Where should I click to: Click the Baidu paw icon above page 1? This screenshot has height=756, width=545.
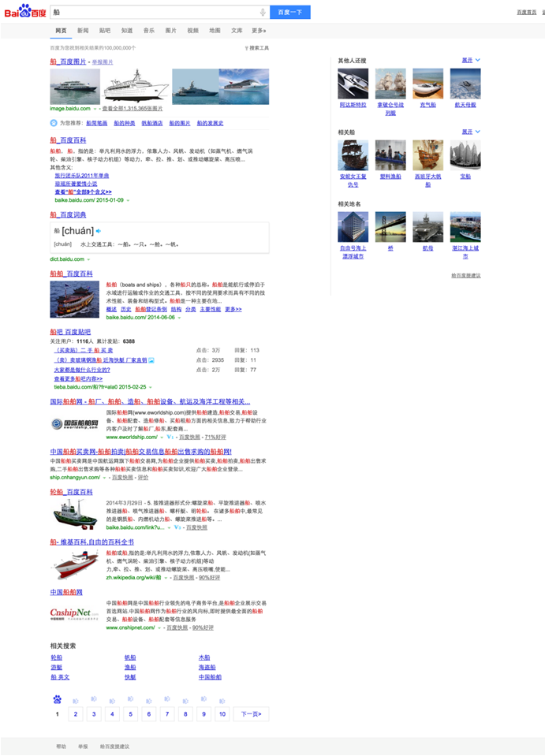(58, 699)
